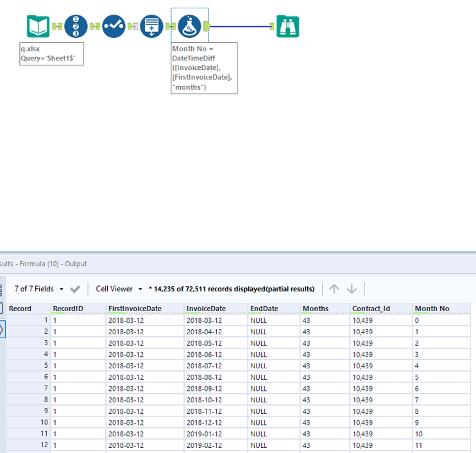Select the checkmark Select tool node
476x453 pixels.
(114, 26)
